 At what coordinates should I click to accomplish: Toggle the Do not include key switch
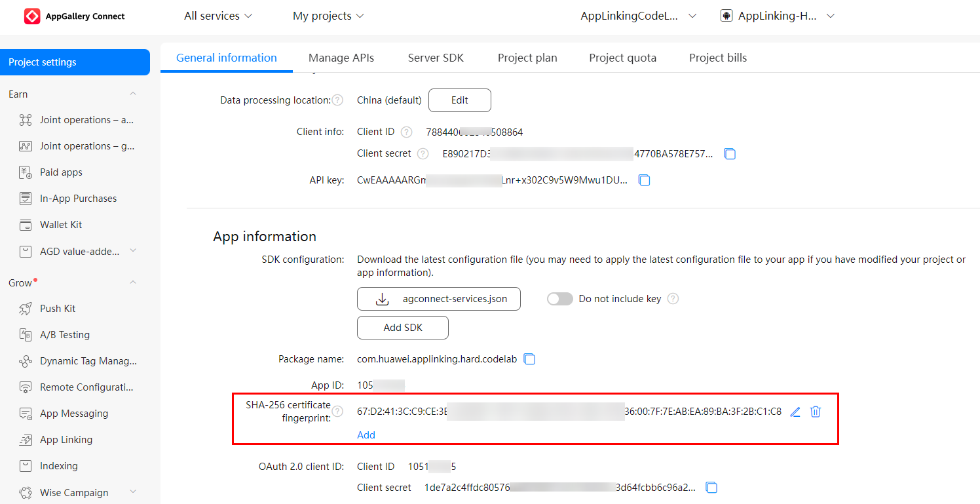(560, 299)
